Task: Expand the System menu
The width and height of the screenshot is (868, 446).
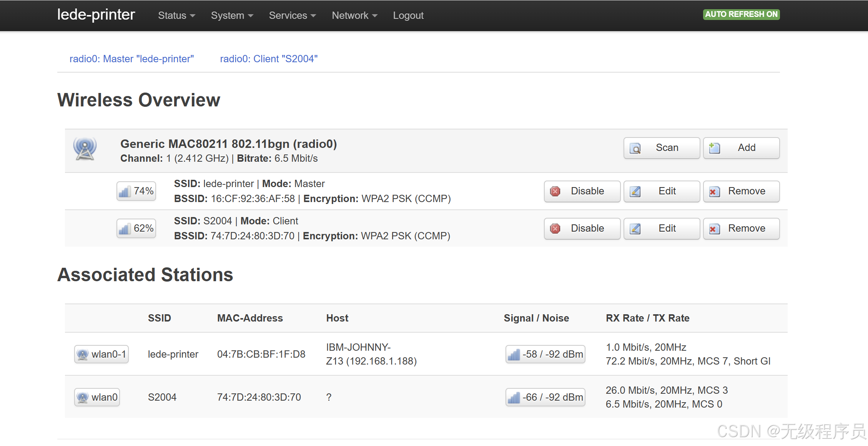Action: pyautogui.click(x=232, y=16)
